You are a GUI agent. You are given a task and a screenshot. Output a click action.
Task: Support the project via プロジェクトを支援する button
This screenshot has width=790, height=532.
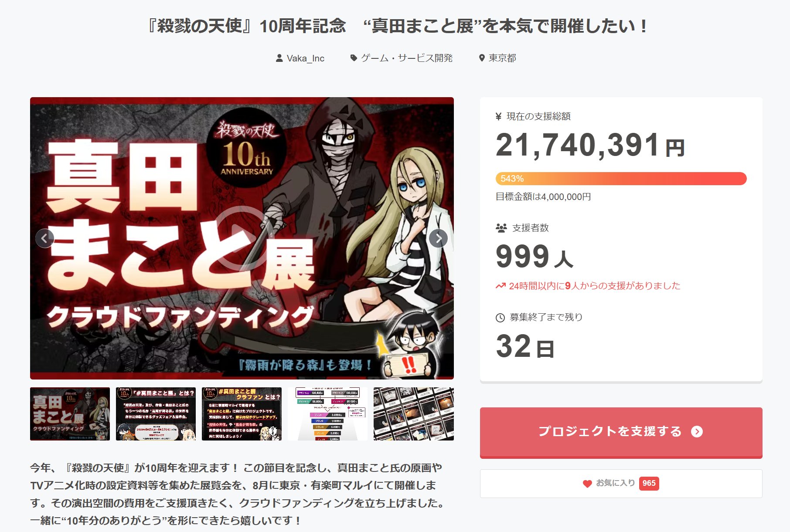[x=621, y=432]
